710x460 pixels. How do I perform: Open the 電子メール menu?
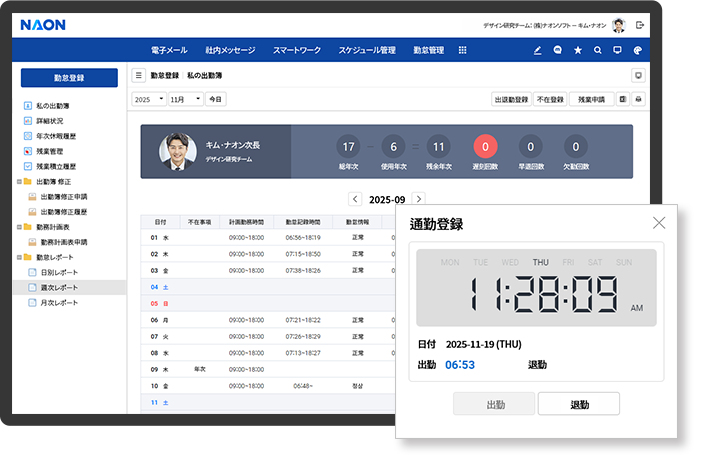coord(168,50)
